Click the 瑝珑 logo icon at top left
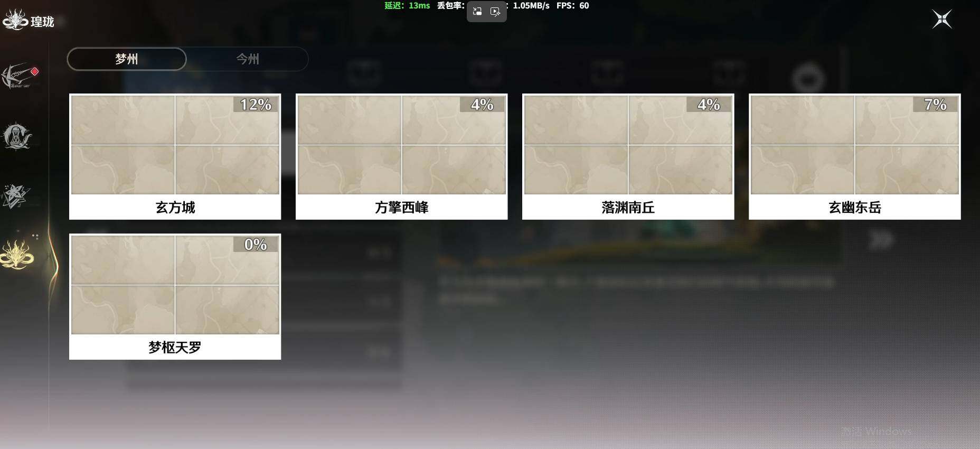Viewport: 980px width, 449px height. (15, 20)
